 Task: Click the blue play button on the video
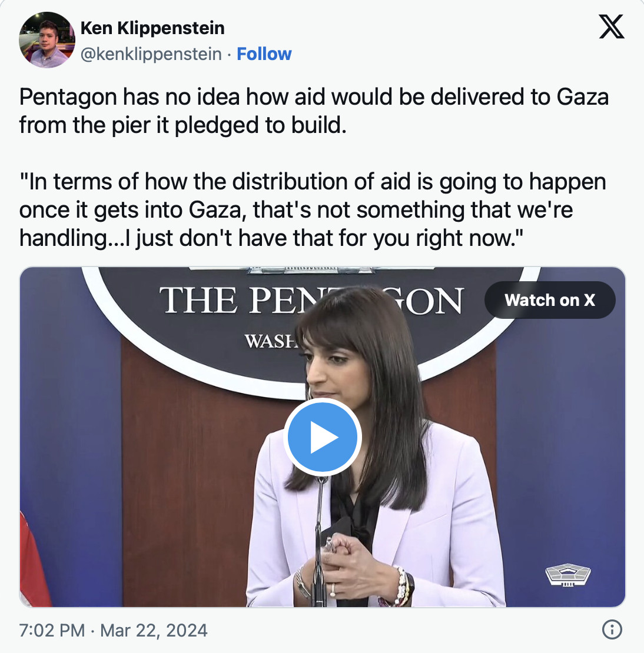pos(322,438)
